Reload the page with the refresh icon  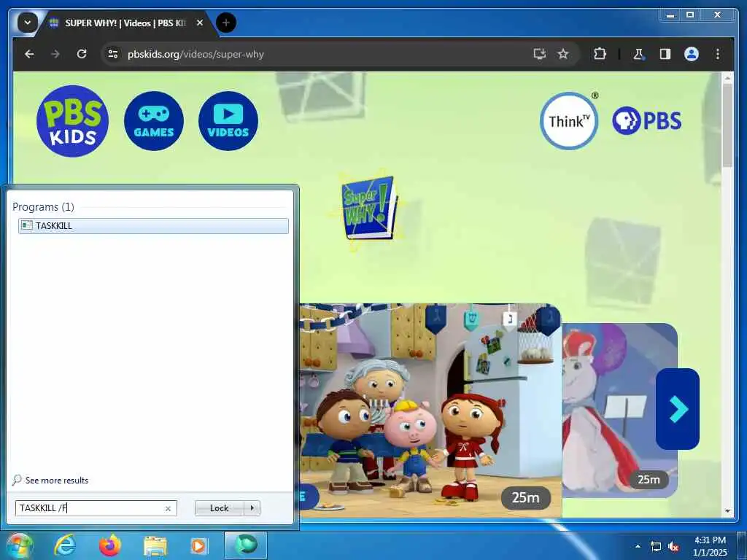(82, 54)
